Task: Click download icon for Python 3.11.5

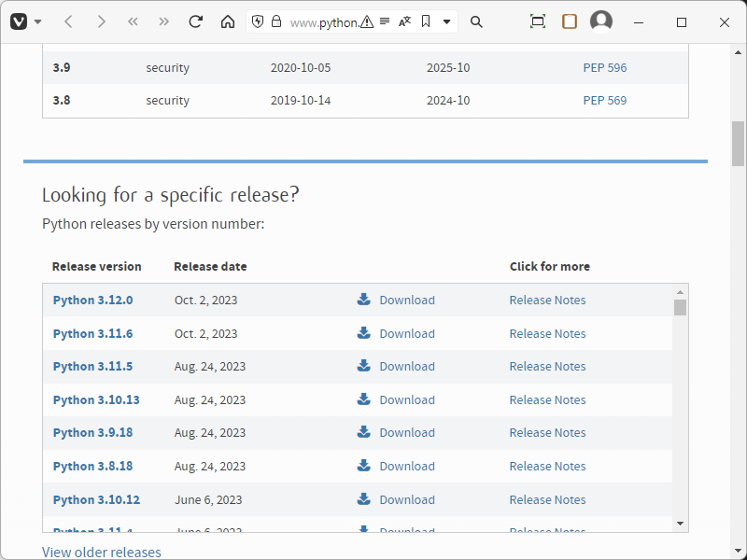Action: click(x=364, y=365)
